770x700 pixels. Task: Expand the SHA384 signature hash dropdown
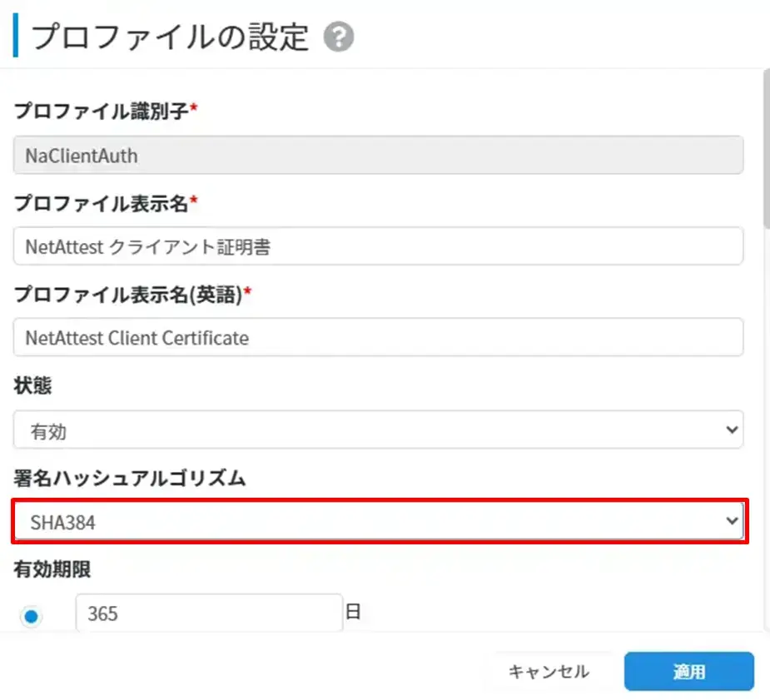(x=378, y=522)
